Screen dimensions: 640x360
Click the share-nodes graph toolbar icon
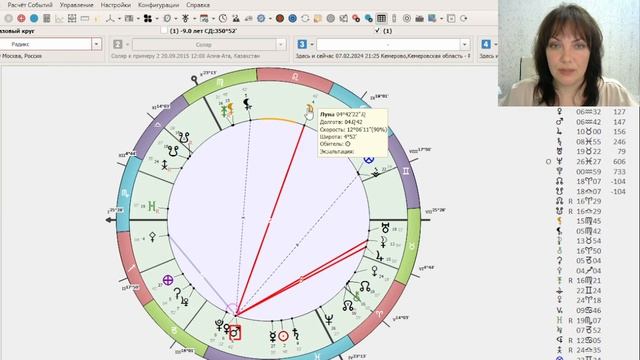(343, 18)
